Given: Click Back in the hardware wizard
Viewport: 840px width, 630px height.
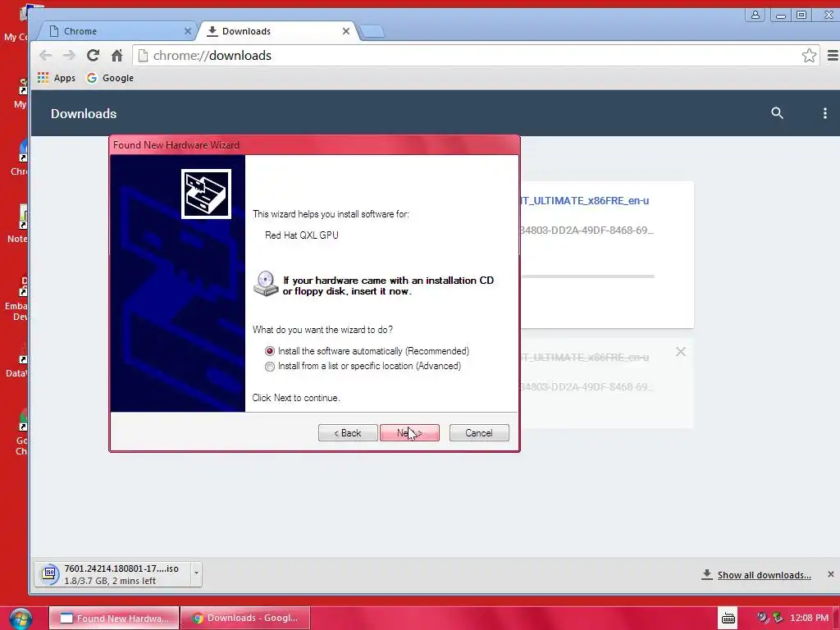Looking at the screenshot, I should pyautogui.click(x=348, y=433).
